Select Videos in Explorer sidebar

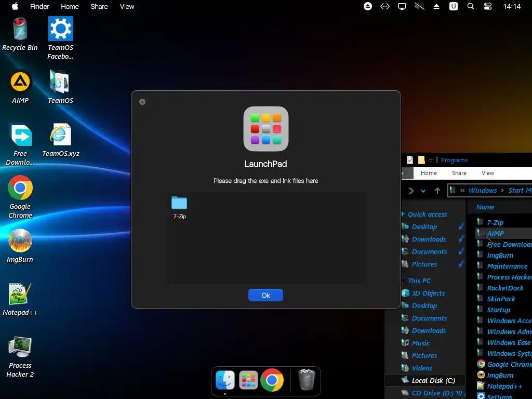click(x=422, y=368)
